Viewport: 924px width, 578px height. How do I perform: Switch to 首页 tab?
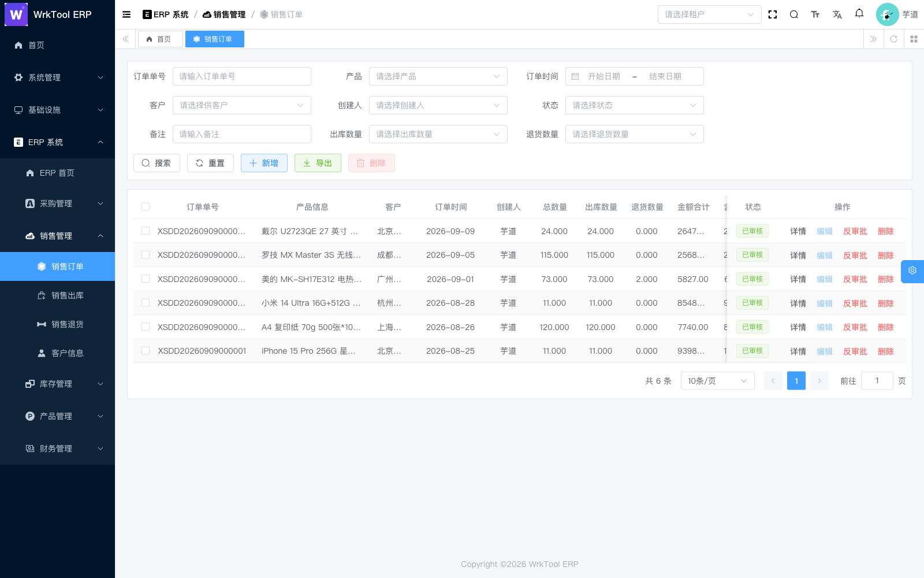161,39
